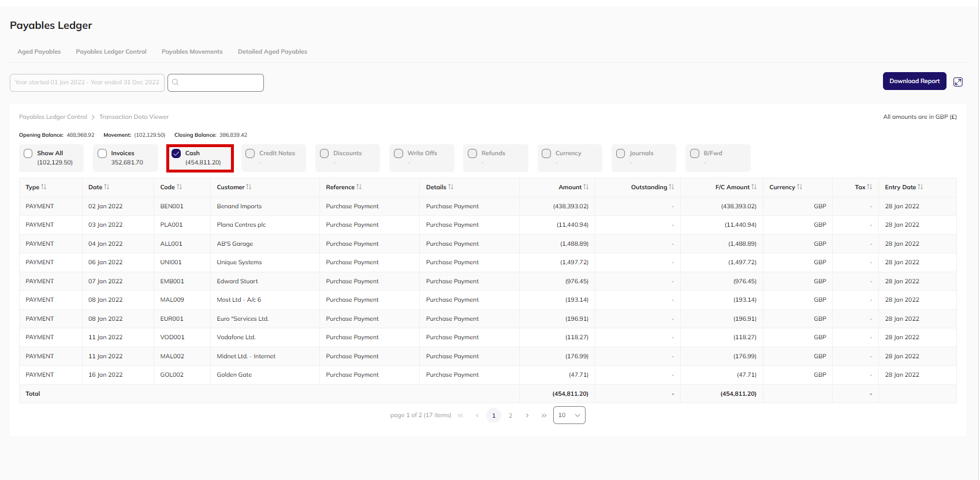The width and height of the screenshot is (980, 480).
Task: Click the Closing Balance value 386,839.42
Action: tap(233, 135)
